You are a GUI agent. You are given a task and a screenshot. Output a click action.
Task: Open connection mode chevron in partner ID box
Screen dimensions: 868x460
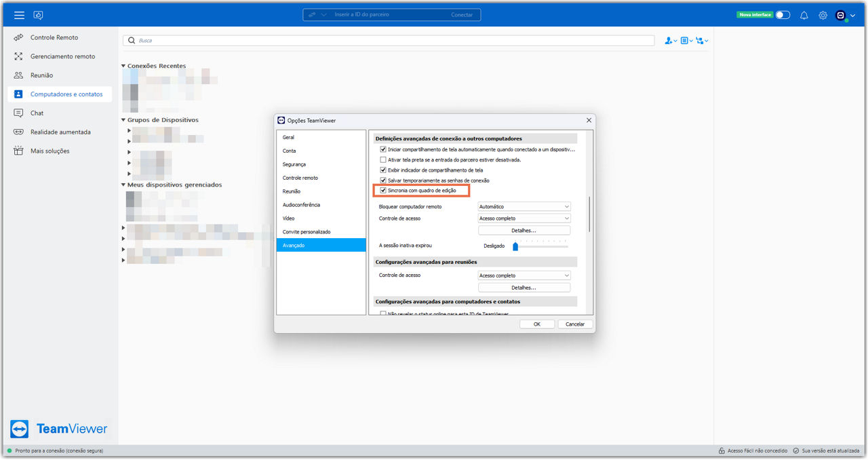[324, 15]
